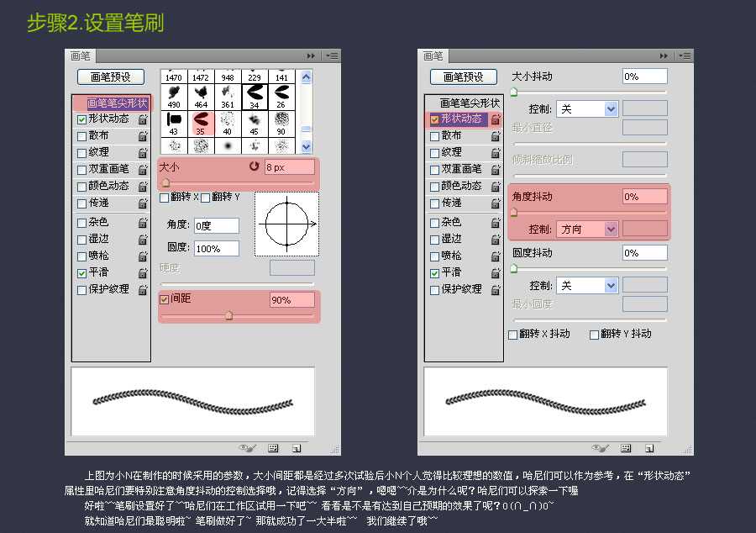The height and width of the screenshot is (533, 756).
Task: Toggle lock icon for 双重画笔 in left panel
Action: click(x=143, y=170)
